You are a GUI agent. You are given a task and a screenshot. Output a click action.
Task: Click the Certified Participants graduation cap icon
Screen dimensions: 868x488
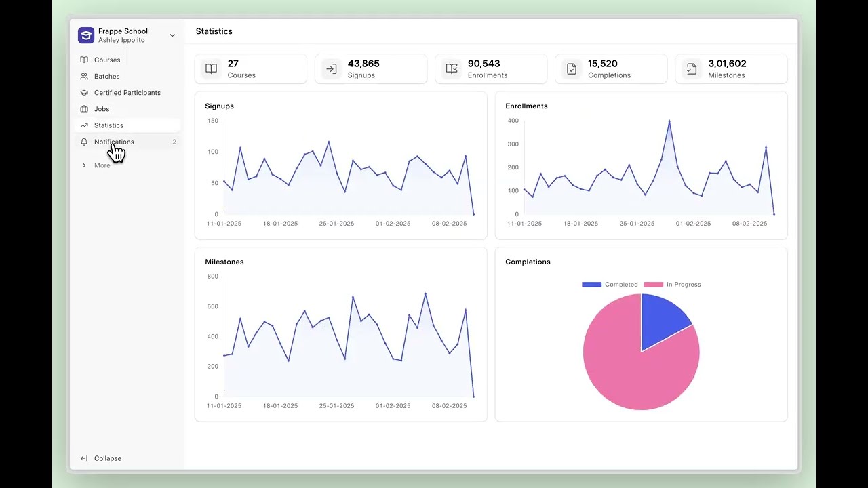tap(84, 92)
